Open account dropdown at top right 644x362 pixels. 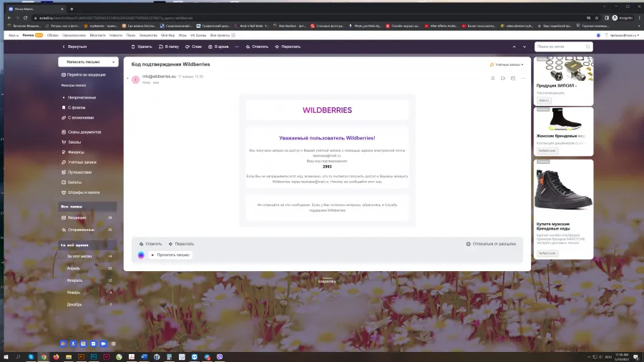coord(624,35)
